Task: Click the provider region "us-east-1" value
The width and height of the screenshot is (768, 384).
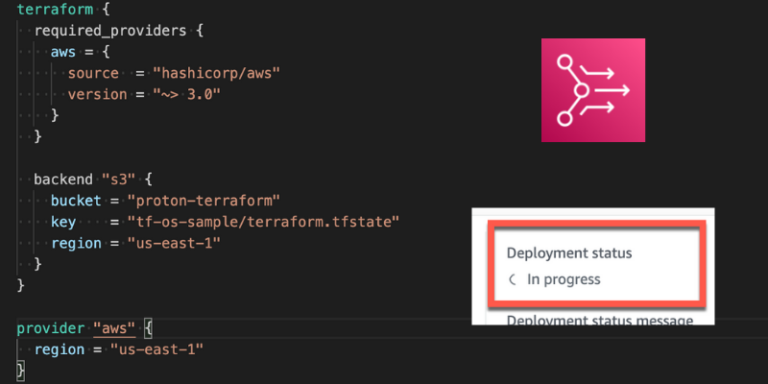Action: point(157,350)
